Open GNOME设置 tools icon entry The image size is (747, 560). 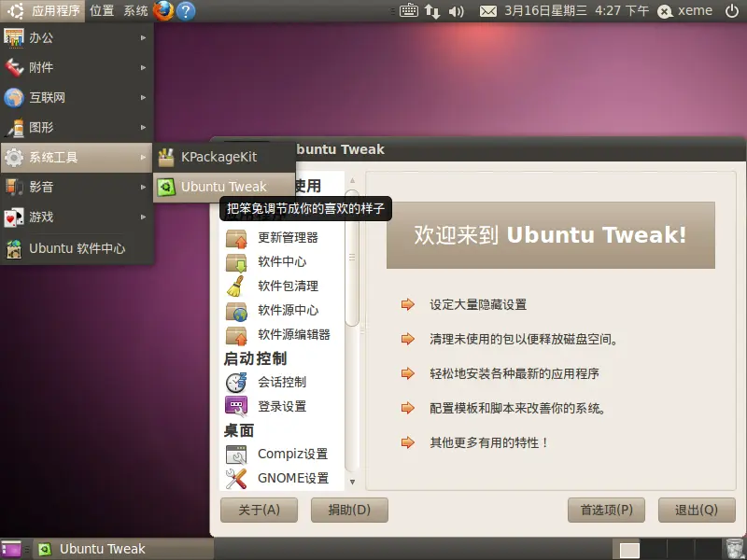[x=281, y=478]
